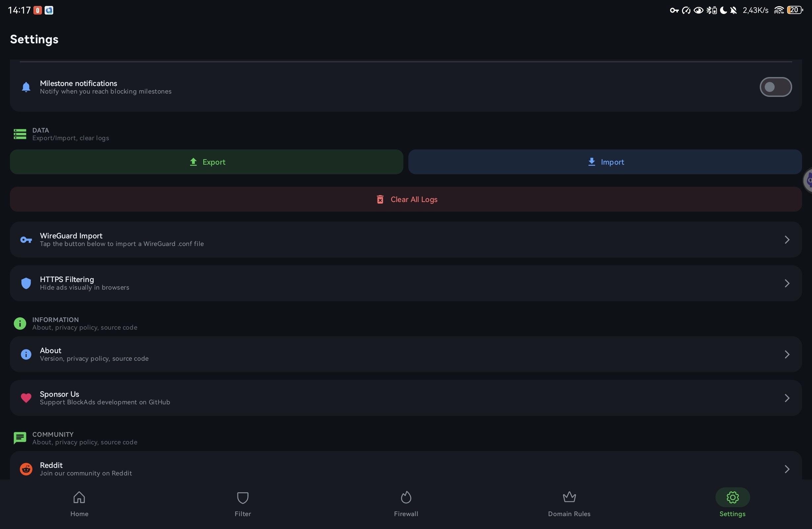Screen dimensions: 812x529
Task: Tap the Milestone notifications bell icon
Action: tap(26, 87)
